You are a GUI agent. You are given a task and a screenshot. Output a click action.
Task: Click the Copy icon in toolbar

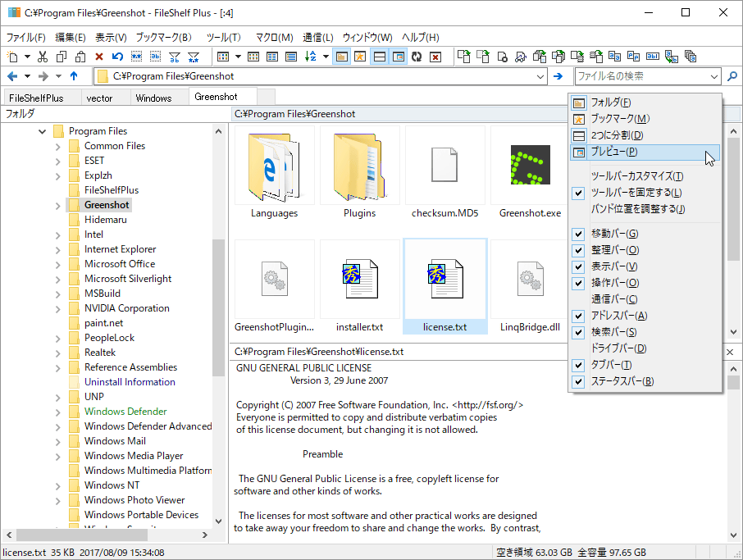[x=62, y=57]
